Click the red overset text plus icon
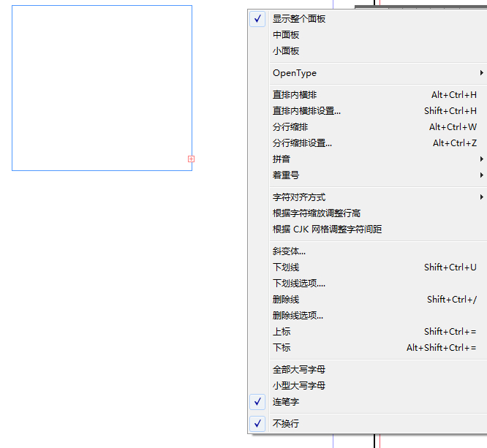Viewport: 487px width, 448px height. tap(191, 159)
